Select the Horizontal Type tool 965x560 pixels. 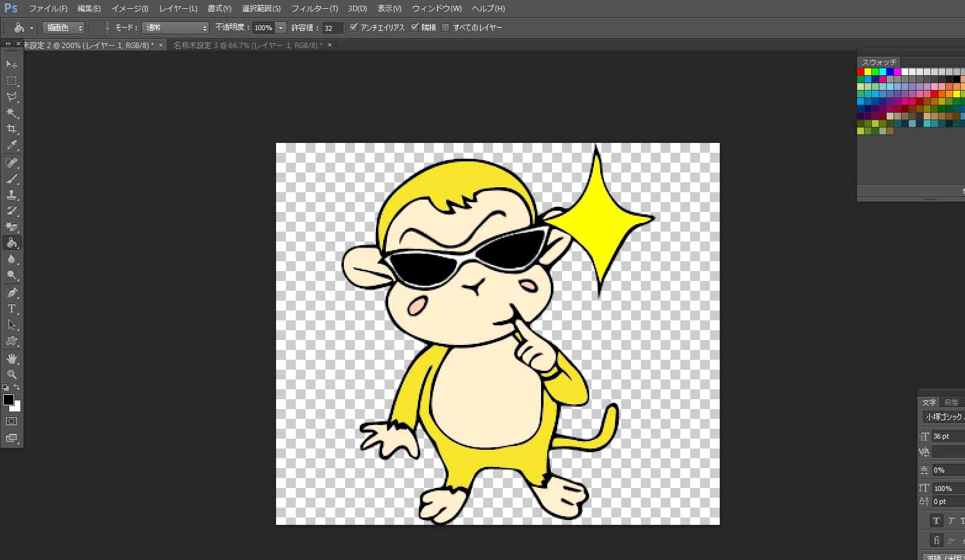[12, 309]
